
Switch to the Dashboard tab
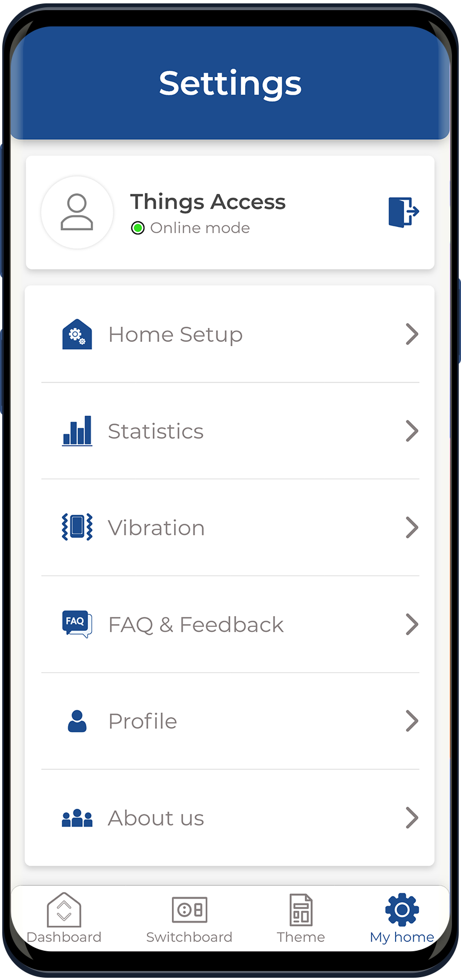click(64, 918)
